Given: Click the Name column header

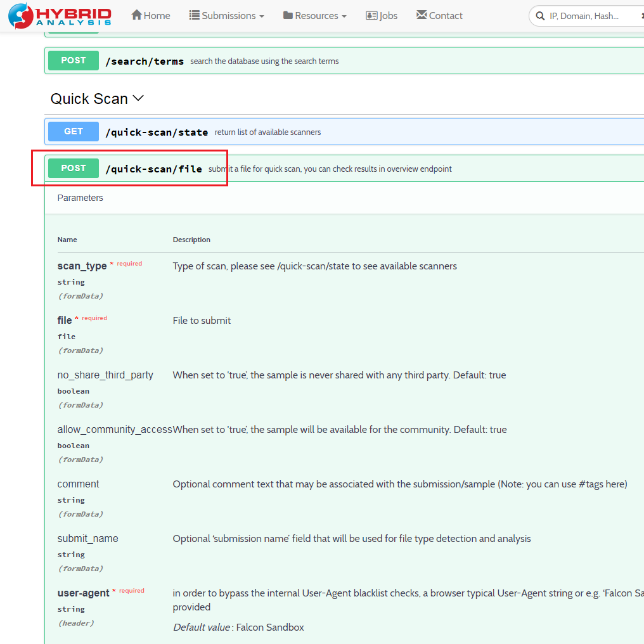Looking at the screenshot, I should [x=67, y=240].
